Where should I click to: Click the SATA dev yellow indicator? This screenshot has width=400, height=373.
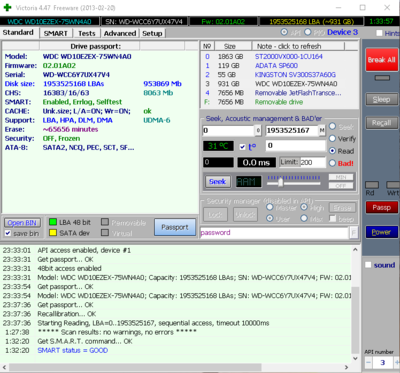(x=53, y=233)
